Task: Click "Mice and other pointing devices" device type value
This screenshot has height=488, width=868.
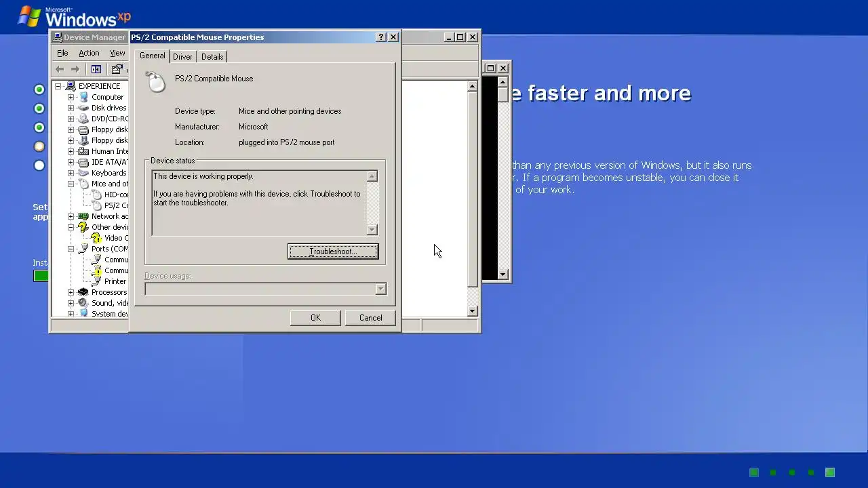Action: [290, 111]
